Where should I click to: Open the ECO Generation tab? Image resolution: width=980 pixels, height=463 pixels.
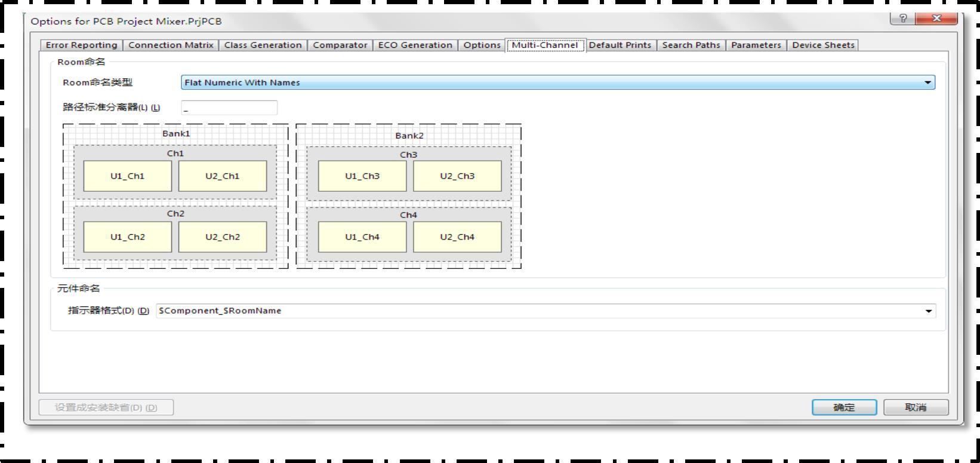coord(415,45)
